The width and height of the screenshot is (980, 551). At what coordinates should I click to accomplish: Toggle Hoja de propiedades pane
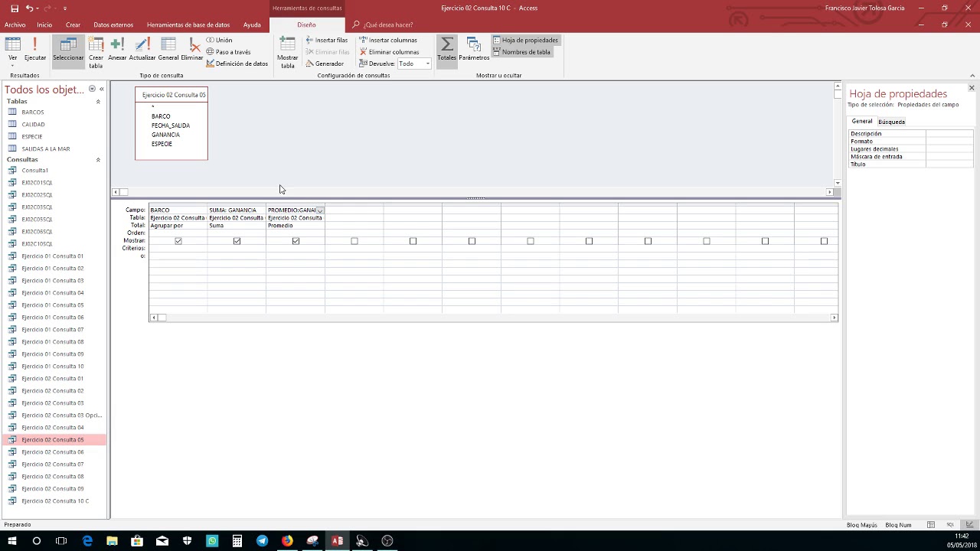tap(525, 40)
